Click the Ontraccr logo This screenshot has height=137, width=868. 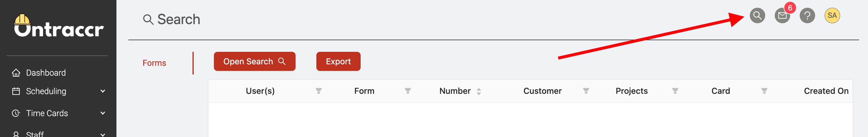coord(59,26)
